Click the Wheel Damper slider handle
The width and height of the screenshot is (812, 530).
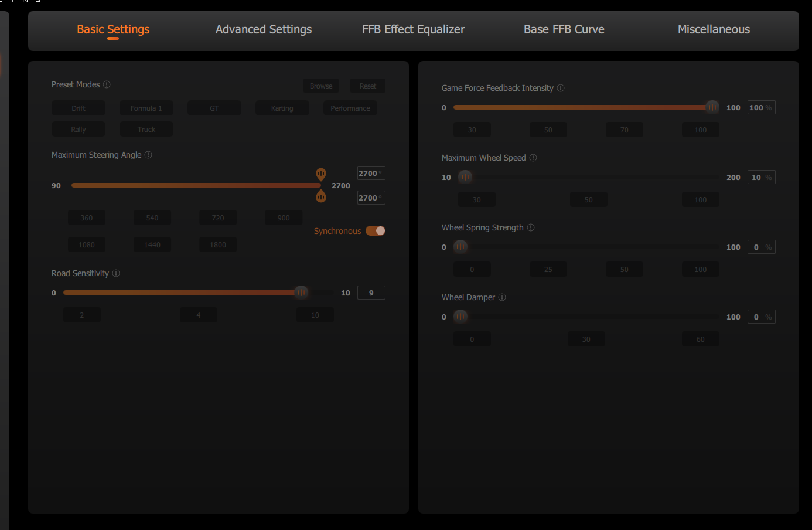click(460, 317)
